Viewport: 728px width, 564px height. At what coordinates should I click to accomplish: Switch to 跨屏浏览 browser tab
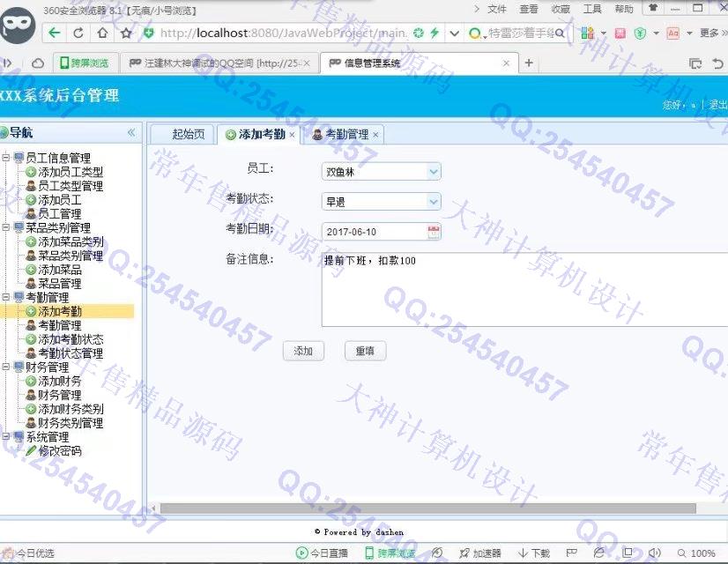85,63
